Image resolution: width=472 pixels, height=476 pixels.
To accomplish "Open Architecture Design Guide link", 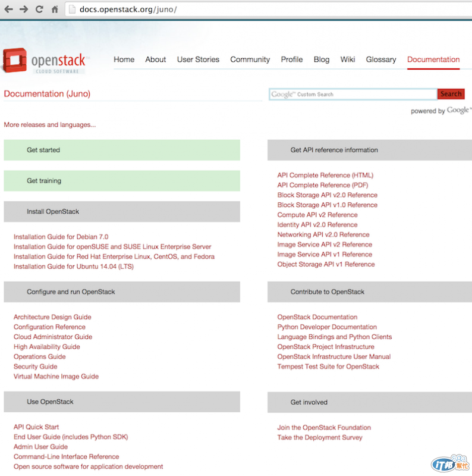I will point(52,317).
